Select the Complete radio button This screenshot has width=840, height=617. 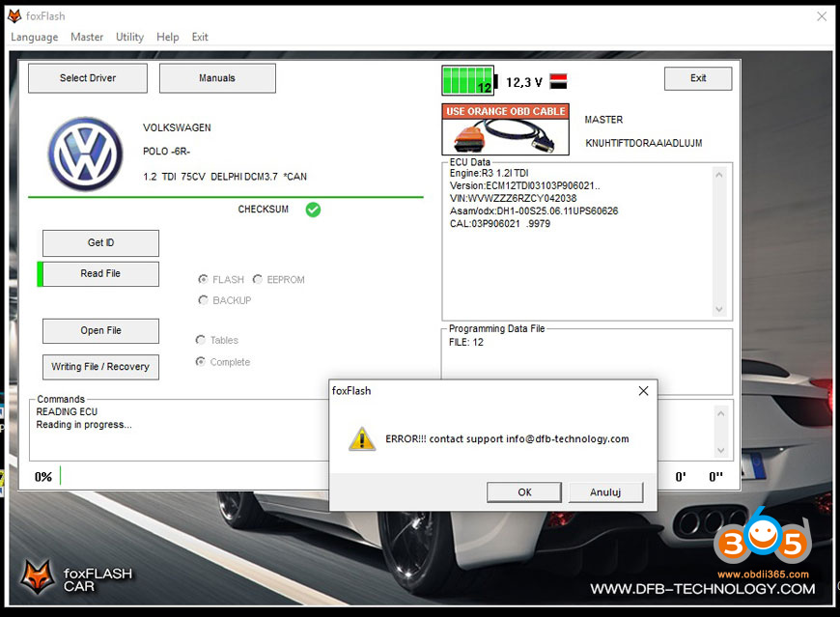click(201, 362)
